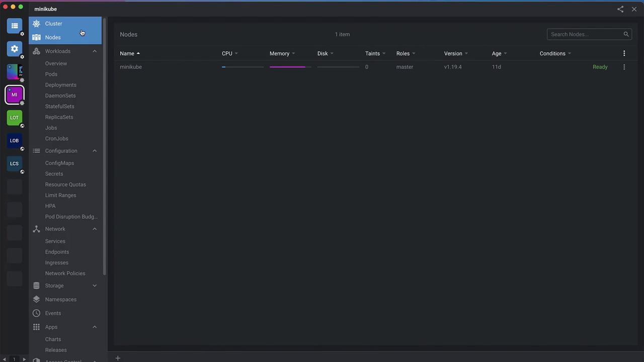Show StatefulSets
This screenshot has height=362, width=644.
60,107
